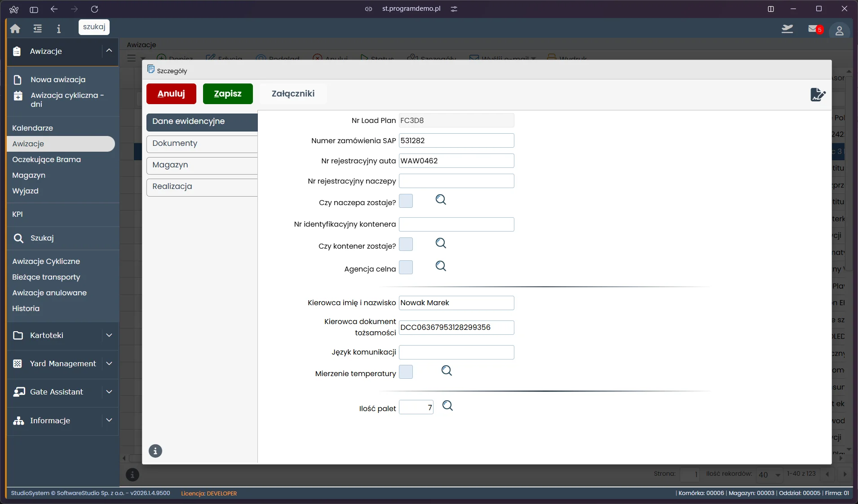Expand the Gate Assistant section
This screenshot has width=858, height=504.
pyautogui.click(x=109, y=392)
